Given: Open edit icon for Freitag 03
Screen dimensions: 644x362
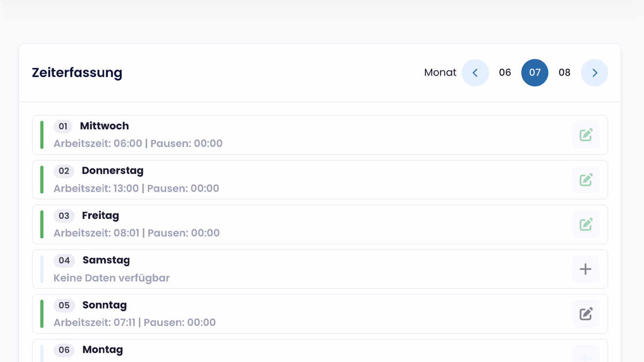Looking at the screenshot, I should (586, 224).
